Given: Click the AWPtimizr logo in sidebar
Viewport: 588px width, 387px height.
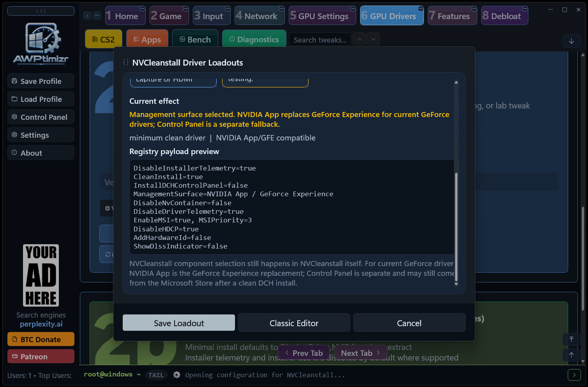Looking at the screenshot, I should point(41,43).
